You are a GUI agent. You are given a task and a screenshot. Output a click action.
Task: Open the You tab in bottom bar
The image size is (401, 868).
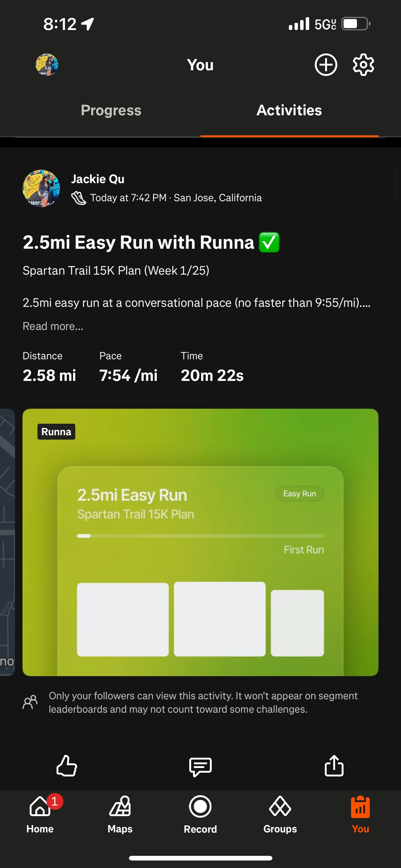coord(360,815)
